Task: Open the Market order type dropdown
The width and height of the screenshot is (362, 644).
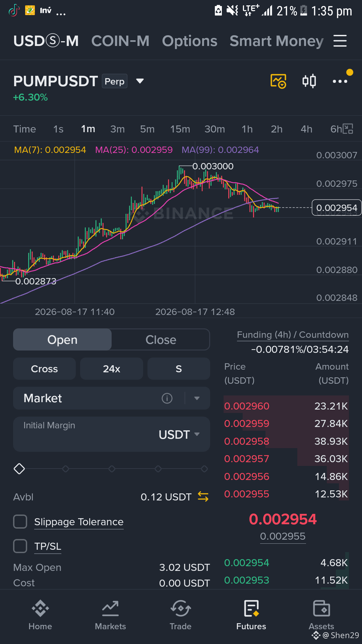Action: tap(197, 398)
